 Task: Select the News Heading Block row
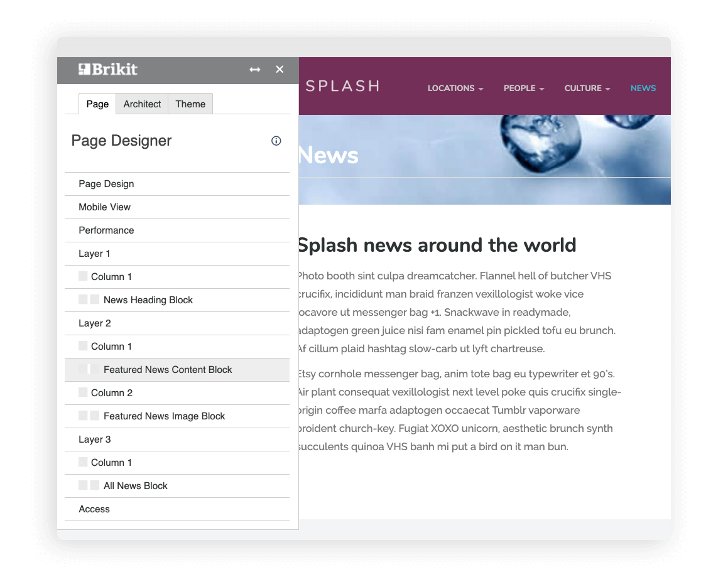tap(177, 300)
